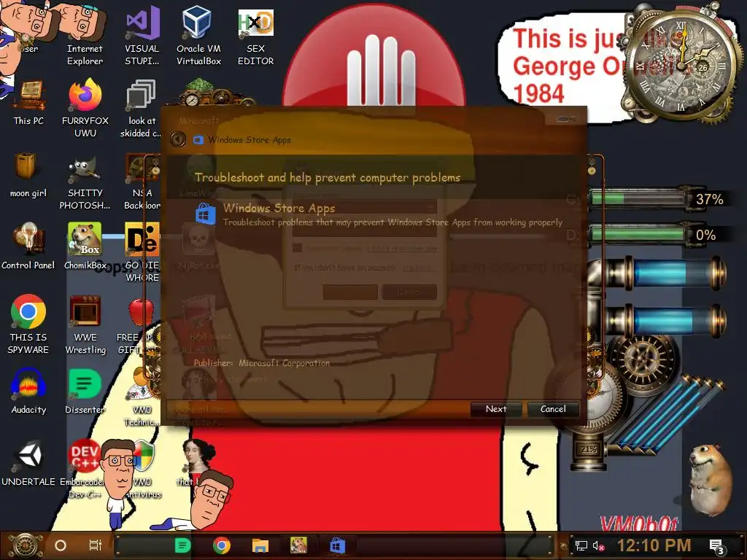Screen dimensions: 747x560
Task: Select the This PC desktop icon
Action: pos(28,102)
